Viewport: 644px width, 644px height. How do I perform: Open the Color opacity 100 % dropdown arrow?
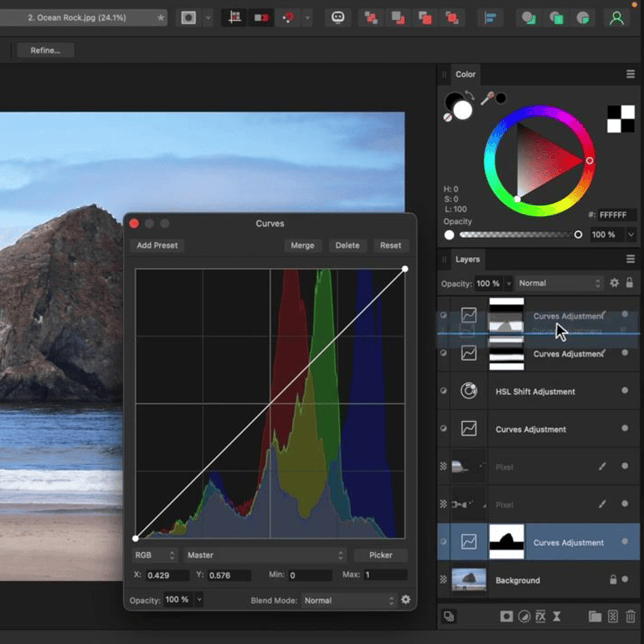pyautogui.click(x=631, y=235)
